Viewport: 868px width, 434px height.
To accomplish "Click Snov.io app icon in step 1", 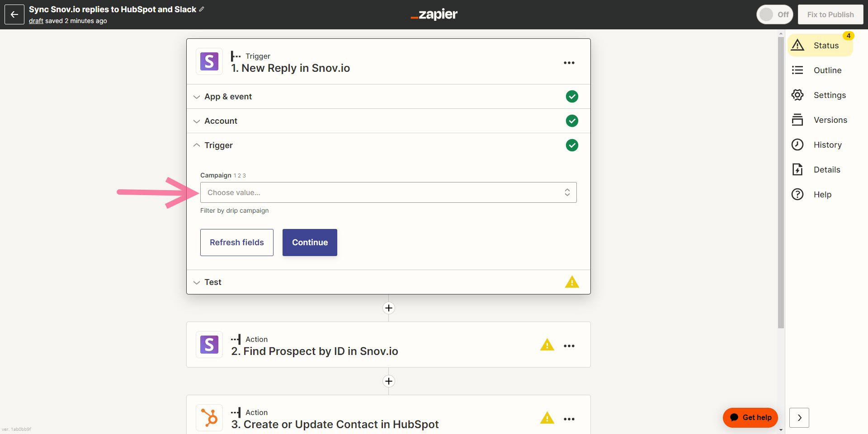I will (x=209, y=61).
